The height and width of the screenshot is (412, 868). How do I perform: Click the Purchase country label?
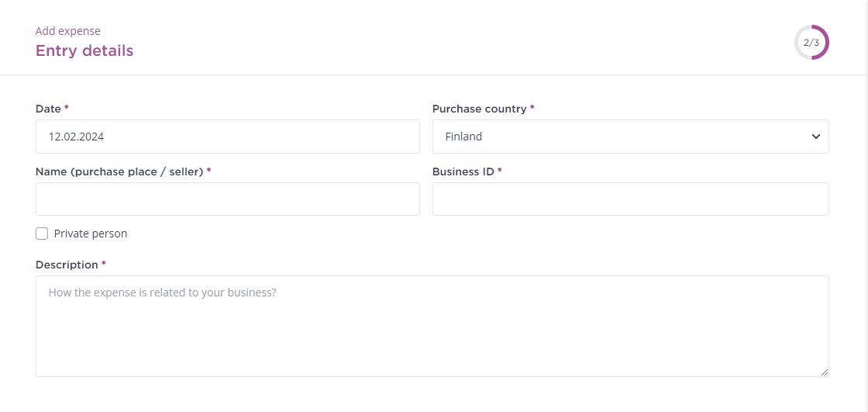(480, 109)
